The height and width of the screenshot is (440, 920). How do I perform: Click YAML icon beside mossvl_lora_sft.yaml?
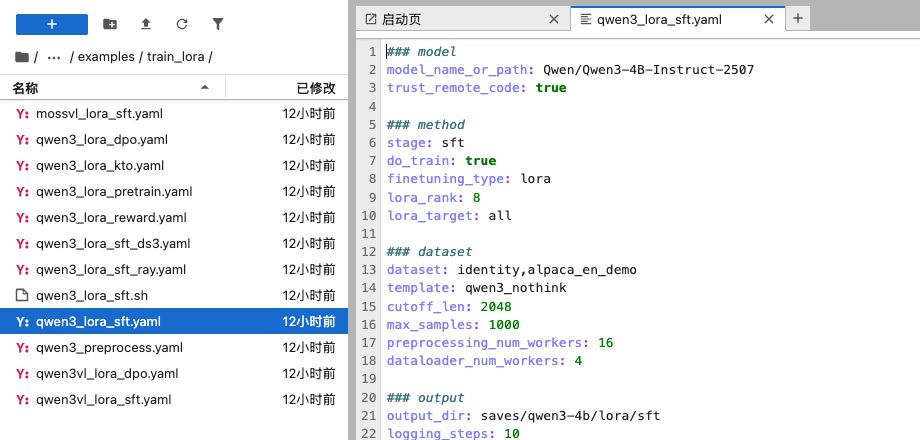tap(22, 114)
